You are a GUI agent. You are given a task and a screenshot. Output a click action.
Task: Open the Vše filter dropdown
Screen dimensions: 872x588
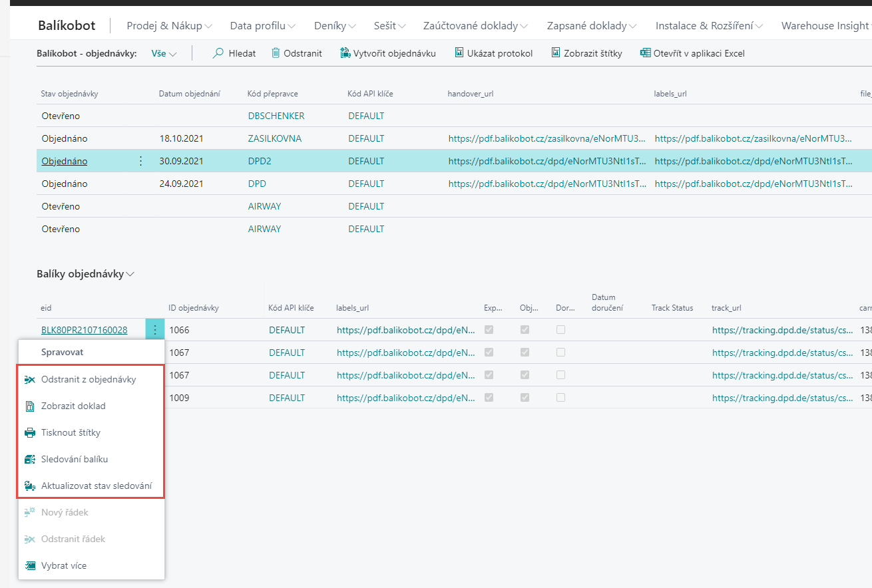pyautogui.click(x=164, y=54)
